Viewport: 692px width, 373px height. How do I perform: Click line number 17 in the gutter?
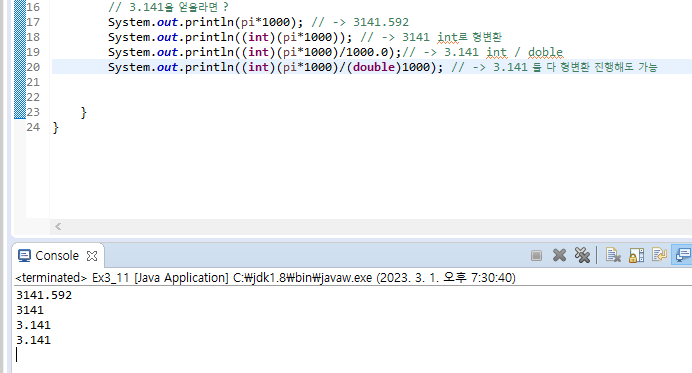tap(33, 22)
